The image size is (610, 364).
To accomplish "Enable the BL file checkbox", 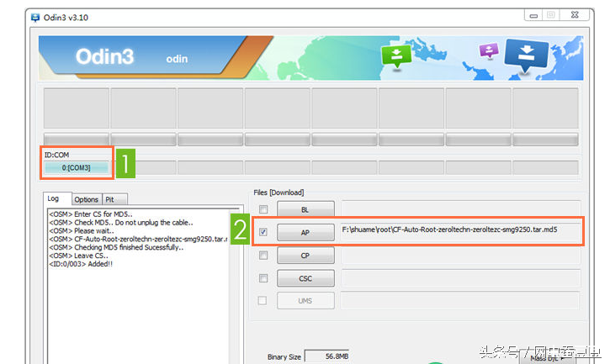I will (263, 209).
